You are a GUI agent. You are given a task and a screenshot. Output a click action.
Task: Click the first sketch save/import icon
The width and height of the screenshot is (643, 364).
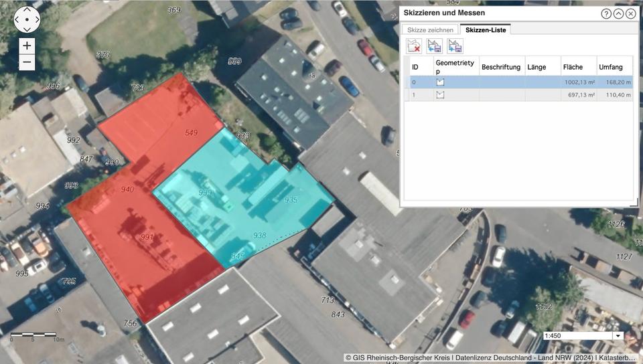coord(435,45)
